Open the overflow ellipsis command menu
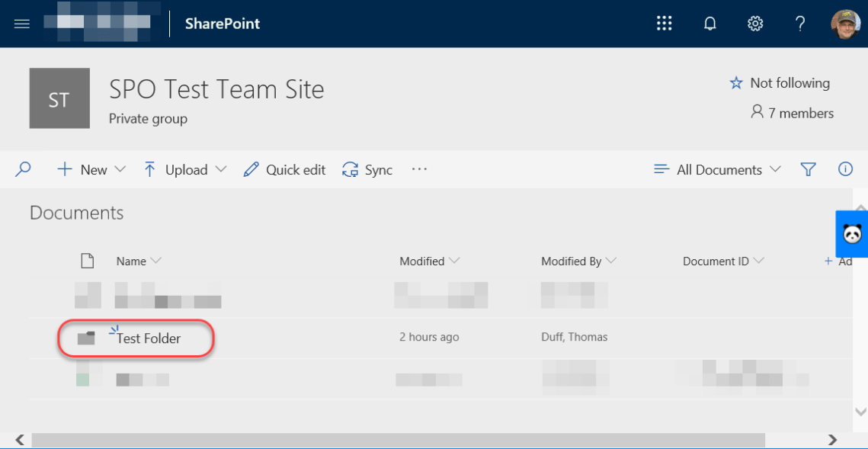868x449 pixels. (x=418, y=169)
